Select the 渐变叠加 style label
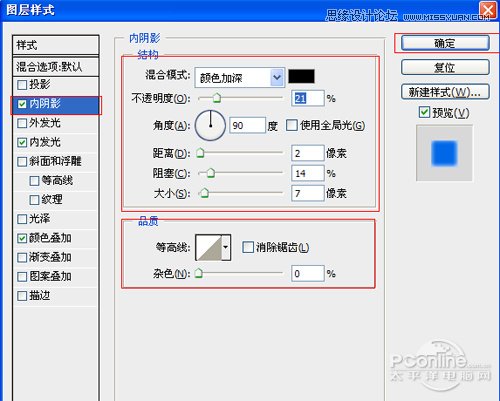Image resolution: width=500 pixels, height=401 pixels. [x=50, y=257]
